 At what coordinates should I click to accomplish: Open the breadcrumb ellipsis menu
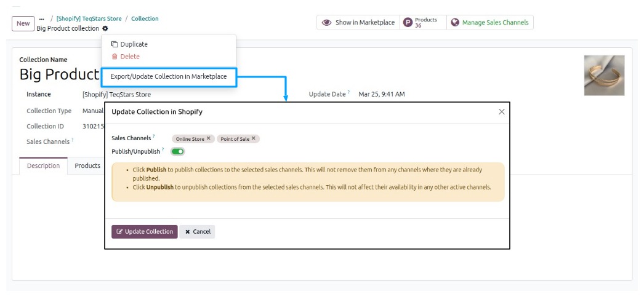[x=41, y=19]
